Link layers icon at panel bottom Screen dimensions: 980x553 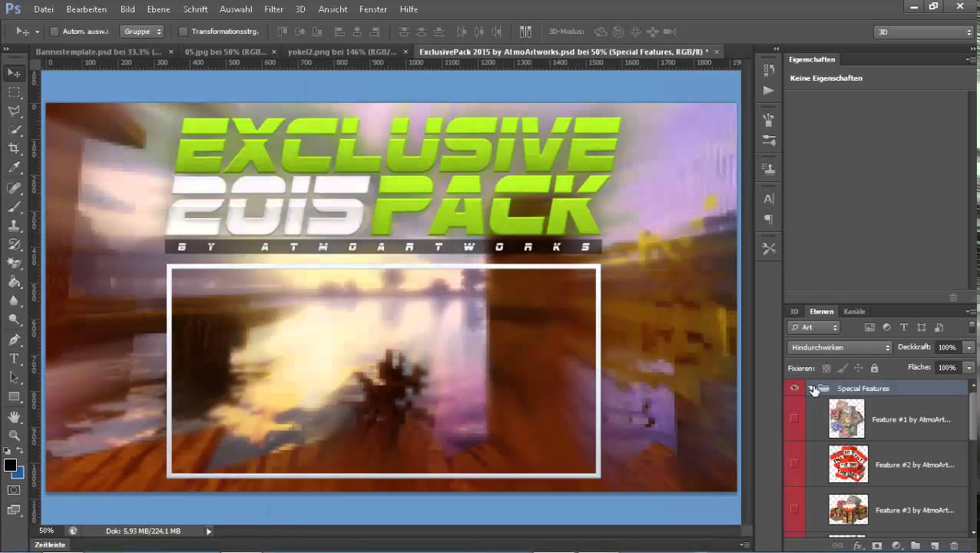838,546
